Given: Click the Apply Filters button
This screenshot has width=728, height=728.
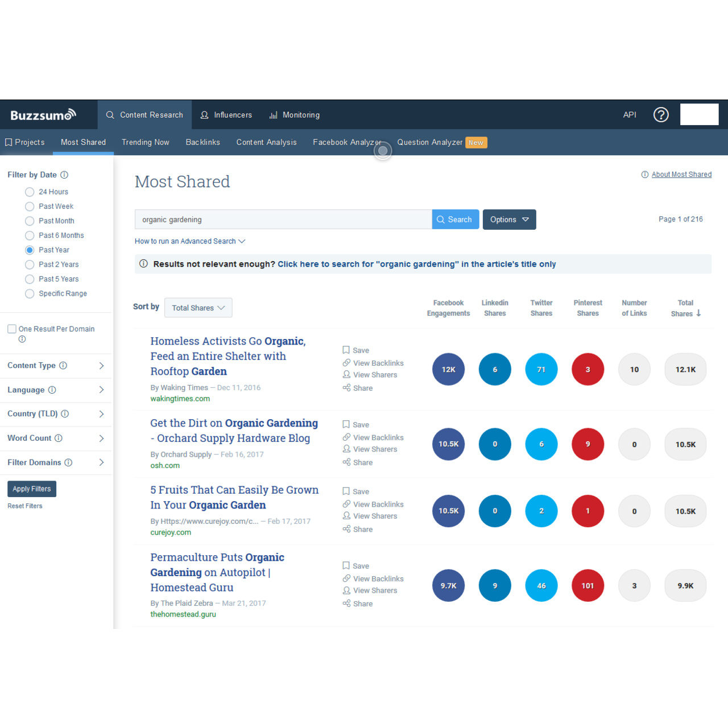Looking at the screenshot, I should coord(31,489).
